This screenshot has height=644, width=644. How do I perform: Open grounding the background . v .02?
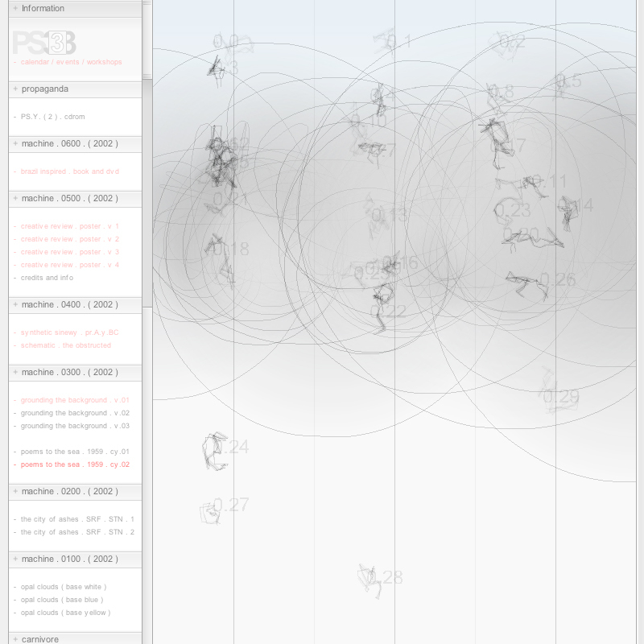(x=75, y=413)
